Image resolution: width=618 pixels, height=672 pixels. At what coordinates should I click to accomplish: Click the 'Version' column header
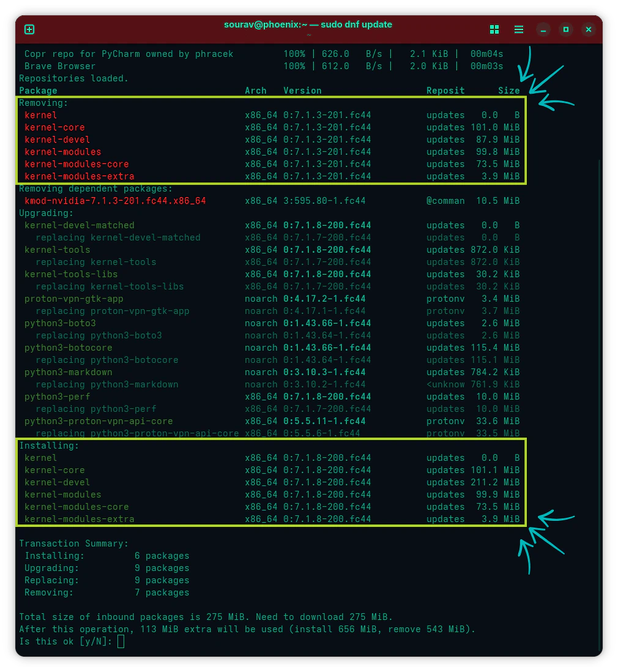(302, 91)
